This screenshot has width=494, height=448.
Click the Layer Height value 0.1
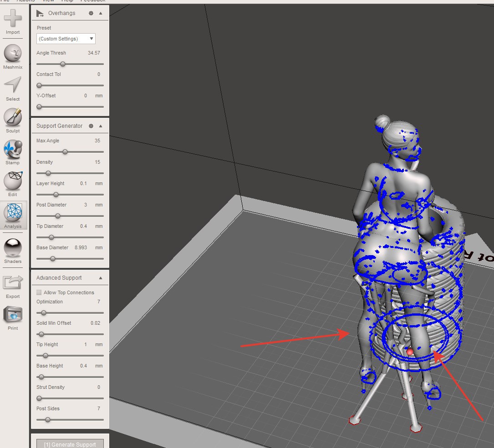click(83, 184)
